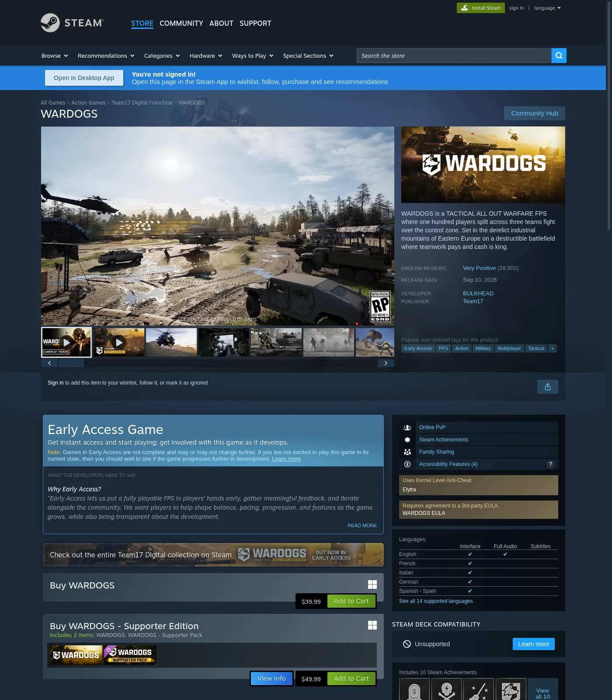Click the search magnifier icon button
The height and width of the screenshot is (700, 612).
[559, 56]
